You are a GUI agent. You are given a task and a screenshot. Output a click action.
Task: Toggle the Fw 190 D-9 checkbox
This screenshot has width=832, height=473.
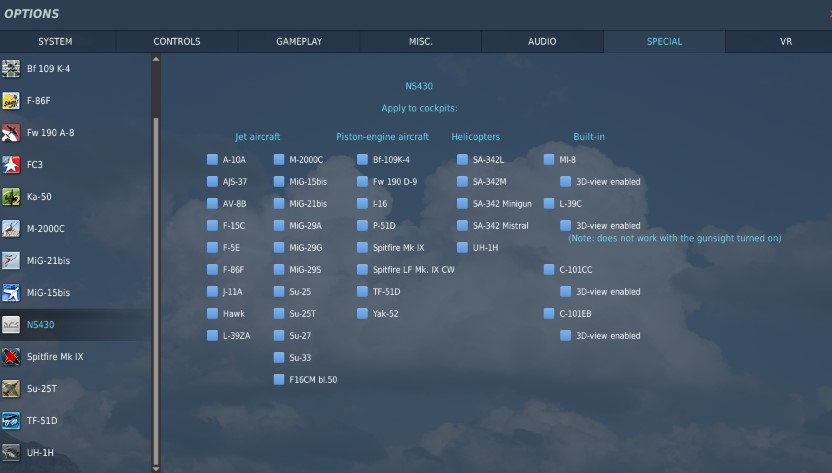362,182
